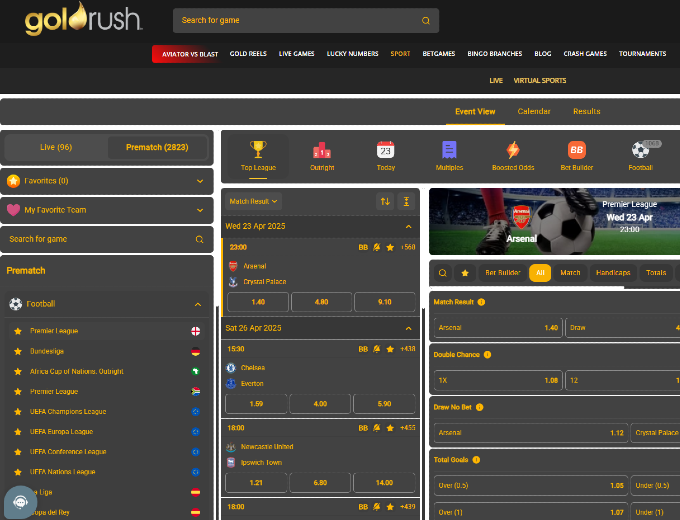Open VIRTUAL SPORTS link

(539, 81)
